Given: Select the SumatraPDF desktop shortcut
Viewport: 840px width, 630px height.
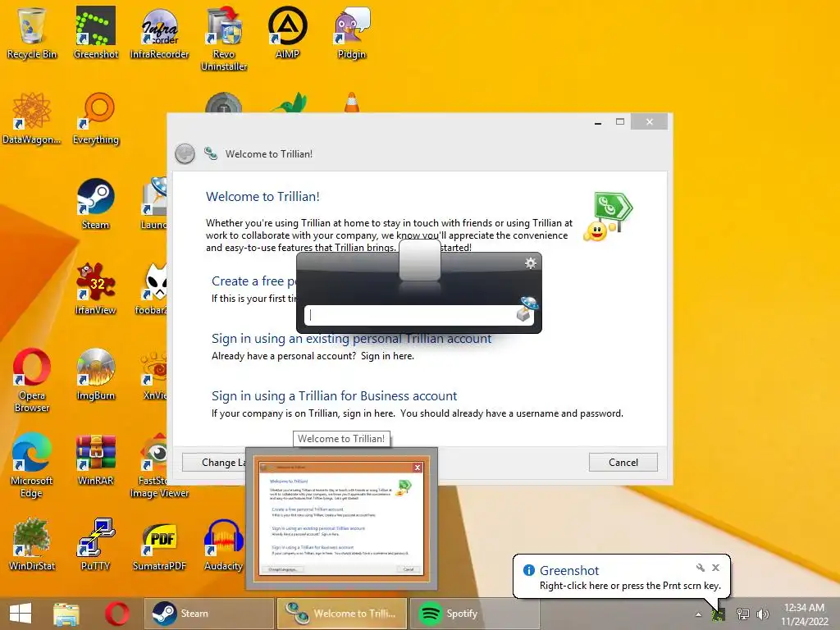Looking at the screenshot, I should click(x=160, y=545).
